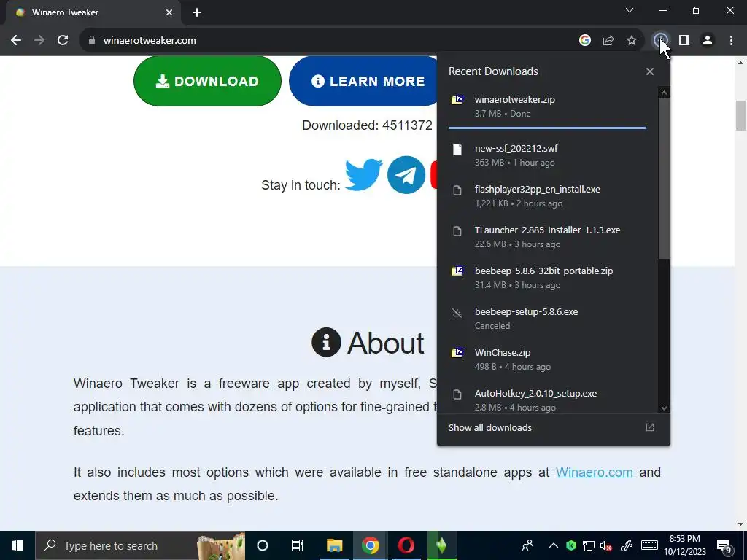The image size is (747, 560).
Task: Close the Winaero Tweaker tab
Action: [x=169, y=12]
